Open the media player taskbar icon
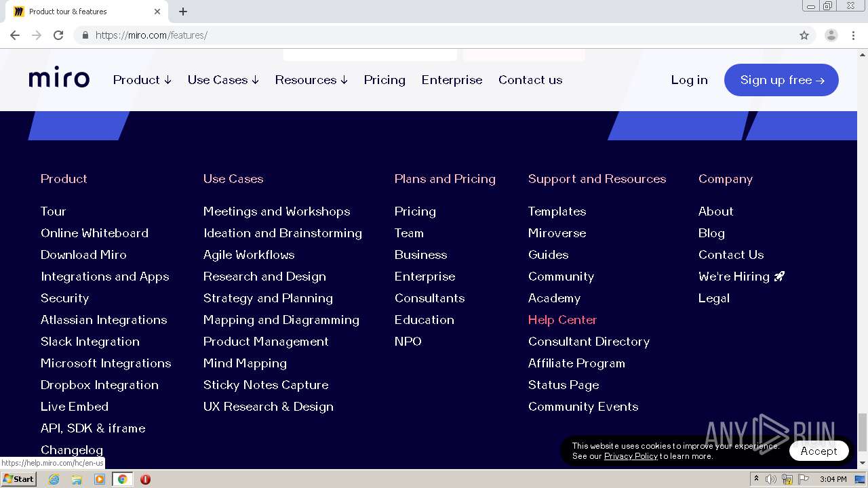The height and width of the screenshot is (488, 868). point(100,479)
